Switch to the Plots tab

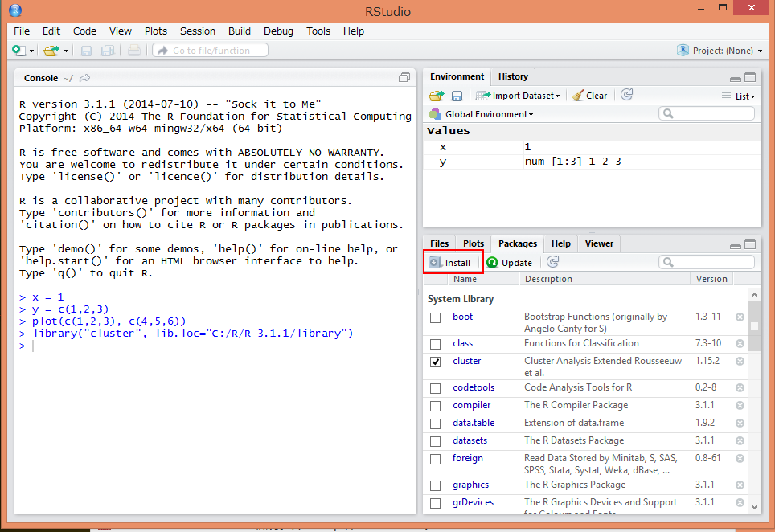point(474,243)
